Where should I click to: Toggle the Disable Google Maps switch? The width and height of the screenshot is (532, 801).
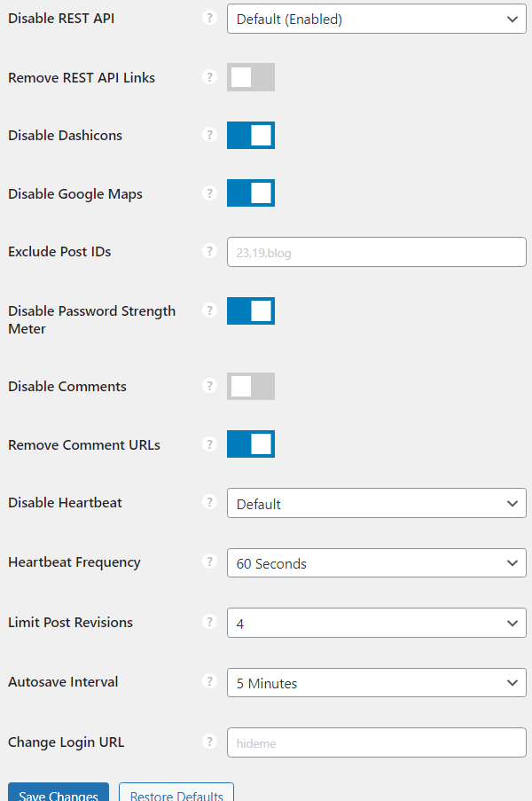pyautogui.click(x=250, y=193)
